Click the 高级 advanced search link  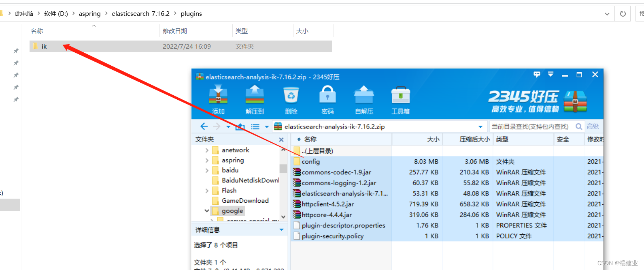coord(593,126)
